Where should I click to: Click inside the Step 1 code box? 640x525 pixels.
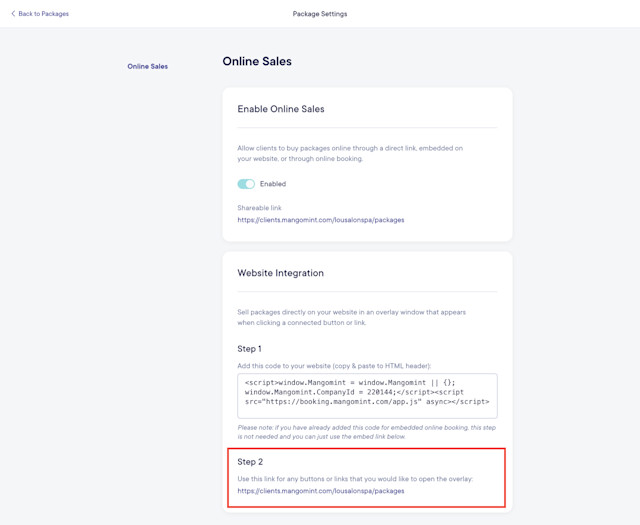coord(367,396)
